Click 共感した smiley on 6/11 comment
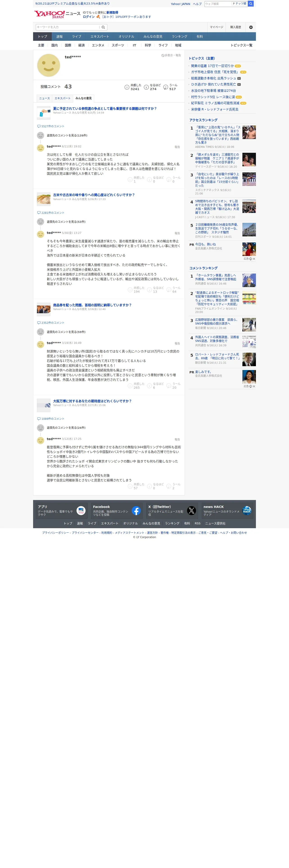The height and width of the screenshot is (868, 289). click(130, 180)
